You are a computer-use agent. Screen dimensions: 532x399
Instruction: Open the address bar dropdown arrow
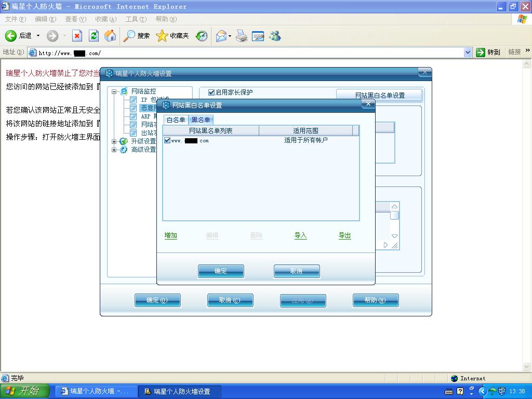tap(468, 52)
